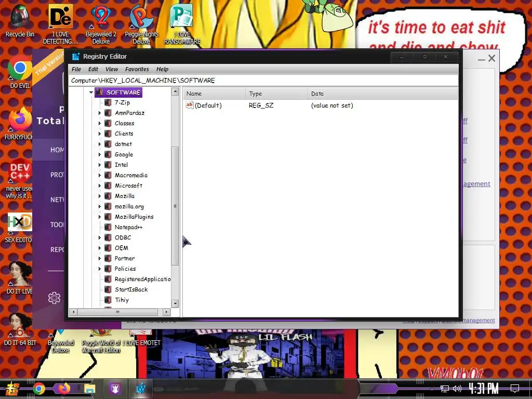Select the Macromedia key
The width and height of the screenshot is (532, 399).
pos(131,176)
